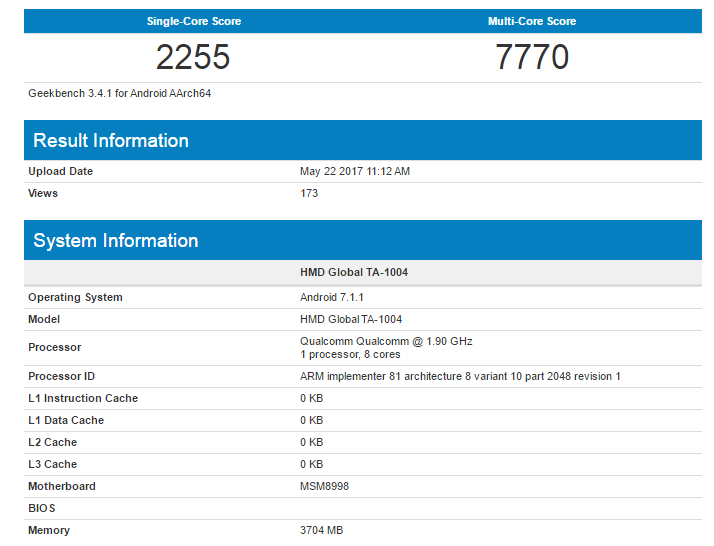The height and width of the screenshot is (546, 714).
Task: Click the Views label
Action: coord(43,193)
